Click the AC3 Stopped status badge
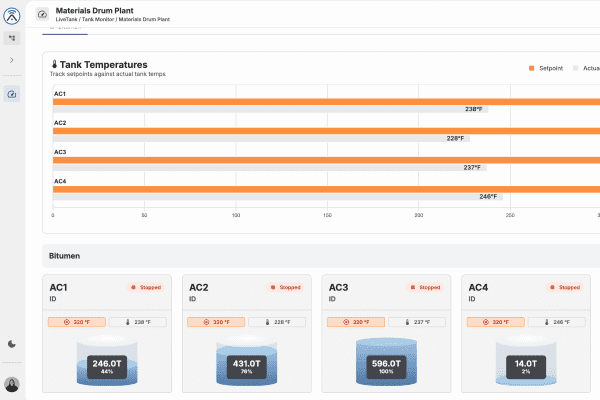The image size is (600, 400). click(425, 287)
